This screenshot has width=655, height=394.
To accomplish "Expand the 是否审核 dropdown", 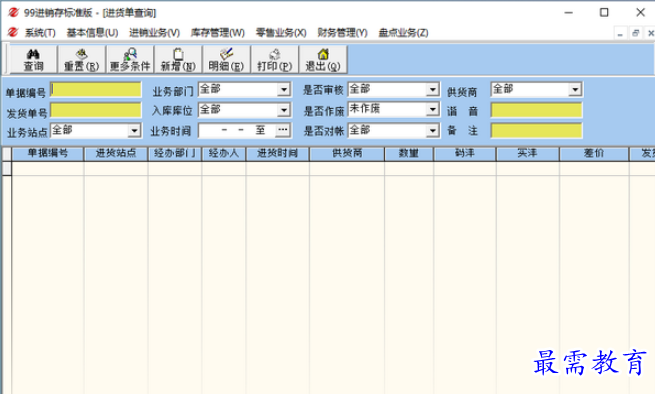I will (x=432, y=89).
